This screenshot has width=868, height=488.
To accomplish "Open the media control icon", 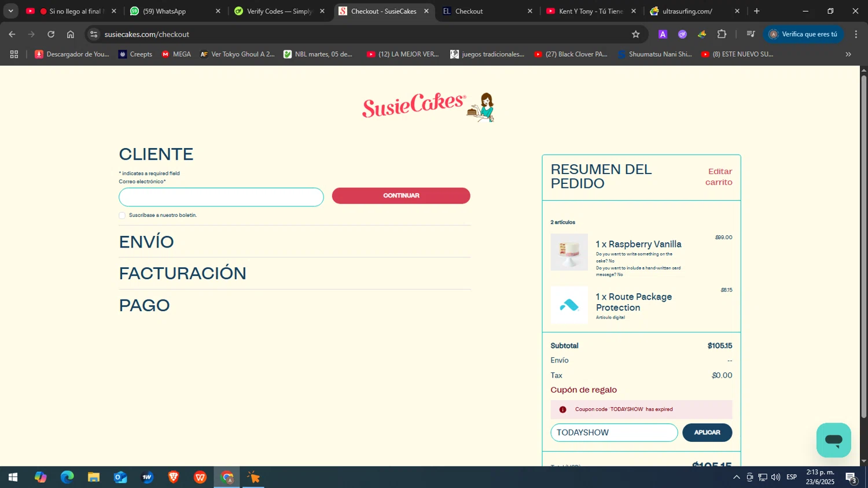I will (x=751, y=34).
